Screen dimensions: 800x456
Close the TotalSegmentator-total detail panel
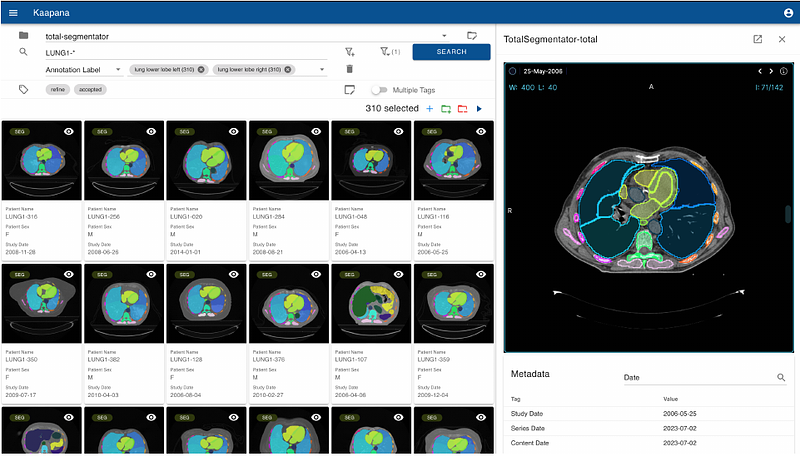click(x=782, y=39)
